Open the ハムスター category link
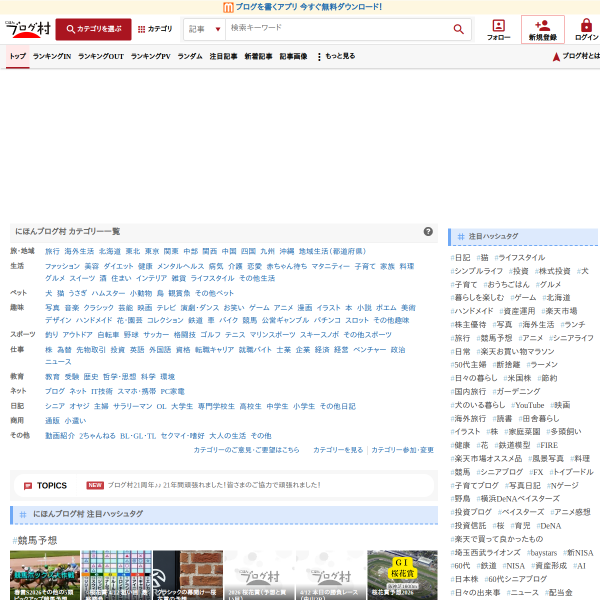600x600 pixels. (108, 293)
